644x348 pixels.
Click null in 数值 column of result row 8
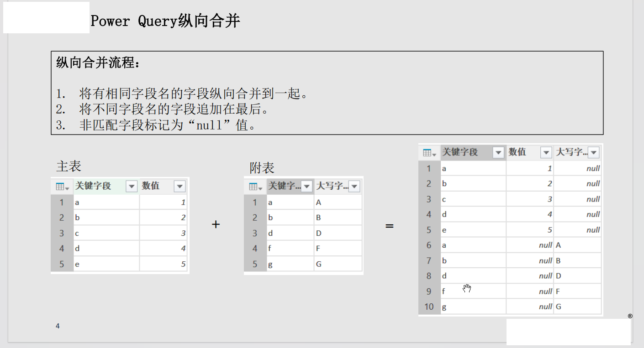pyautogui.click(x=530, y=276)
